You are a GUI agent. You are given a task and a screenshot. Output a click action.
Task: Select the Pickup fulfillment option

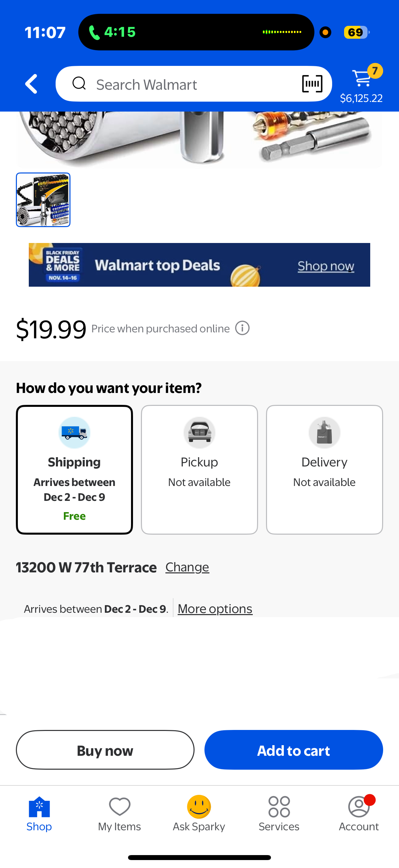(x=199, y=469)
